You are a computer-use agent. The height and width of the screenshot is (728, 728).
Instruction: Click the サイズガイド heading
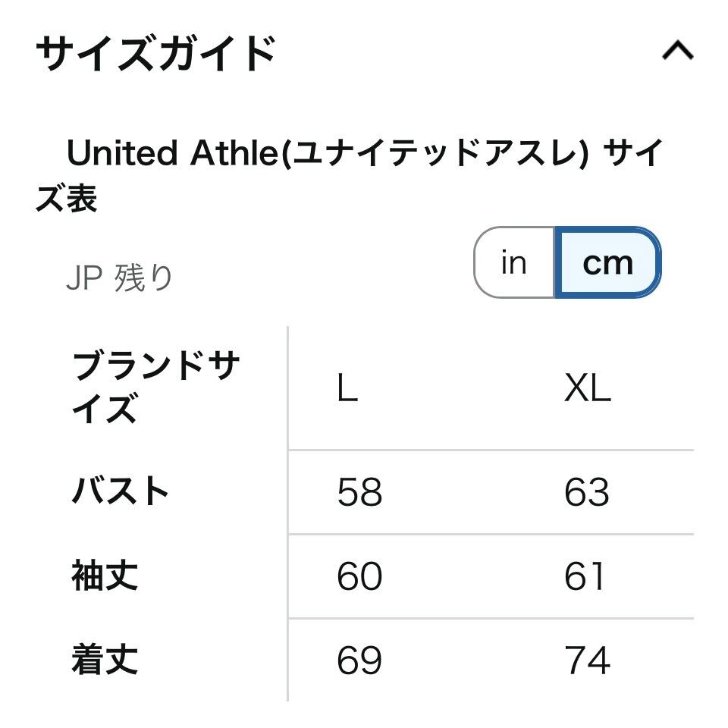[x=156, y=53]
